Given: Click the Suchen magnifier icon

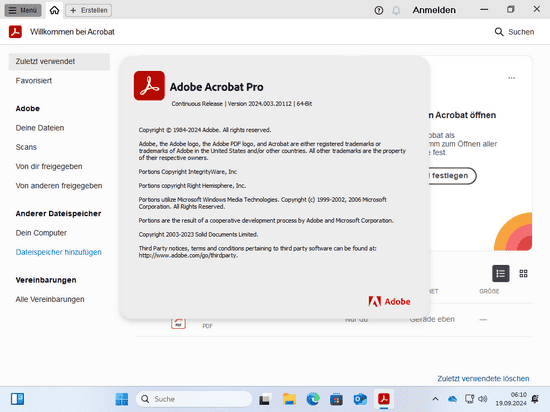Looking at the screenshot, I should [x=499, y=32].
